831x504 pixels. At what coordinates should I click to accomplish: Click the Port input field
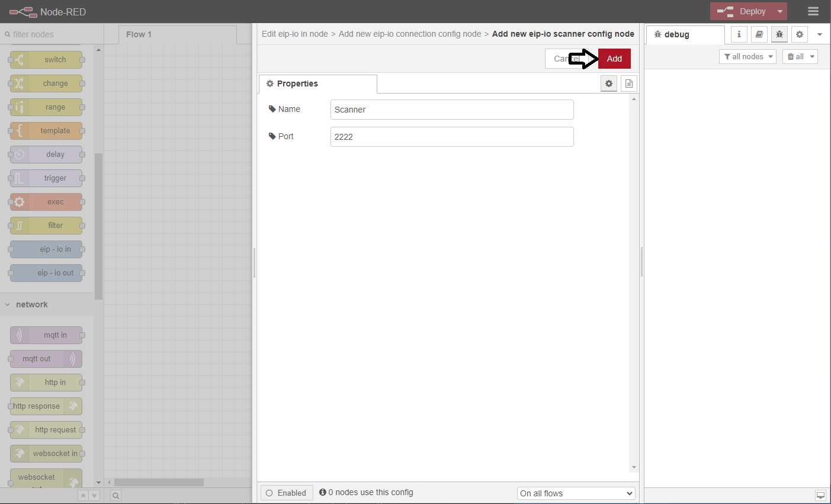pyautogui.click(x=452, y=137)
